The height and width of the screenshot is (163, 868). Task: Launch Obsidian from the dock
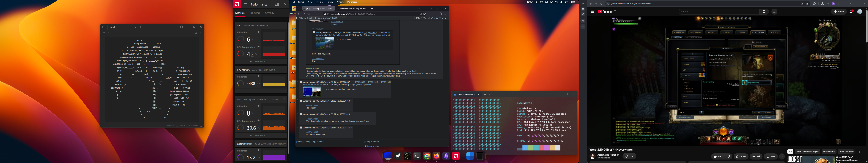coord(446,156)
